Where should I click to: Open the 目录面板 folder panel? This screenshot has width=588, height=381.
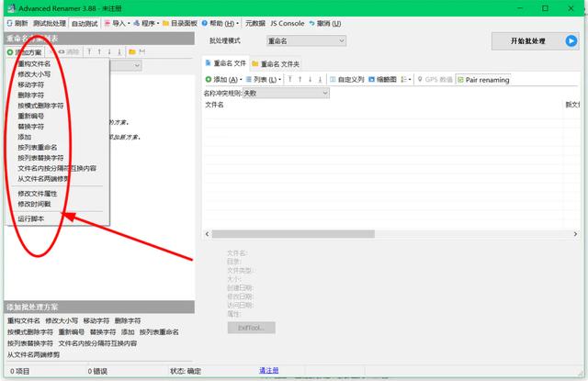pos(180,23)
